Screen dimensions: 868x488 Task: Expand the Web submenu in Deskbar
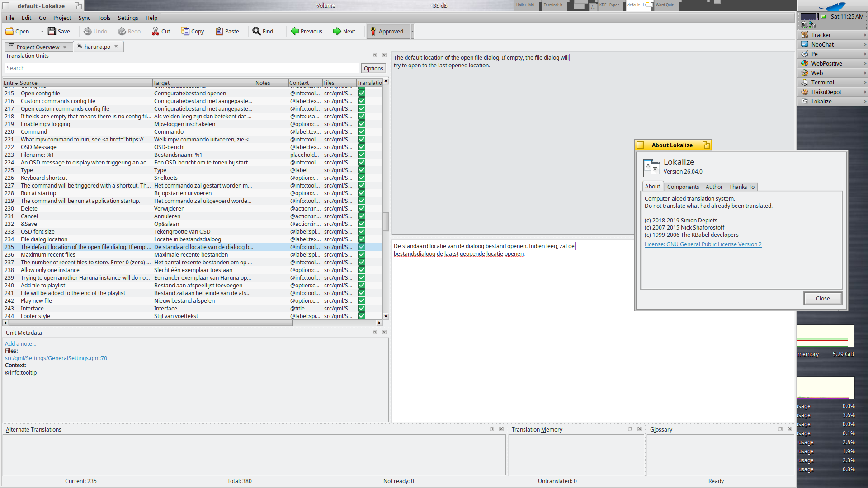tap(865, 73)
